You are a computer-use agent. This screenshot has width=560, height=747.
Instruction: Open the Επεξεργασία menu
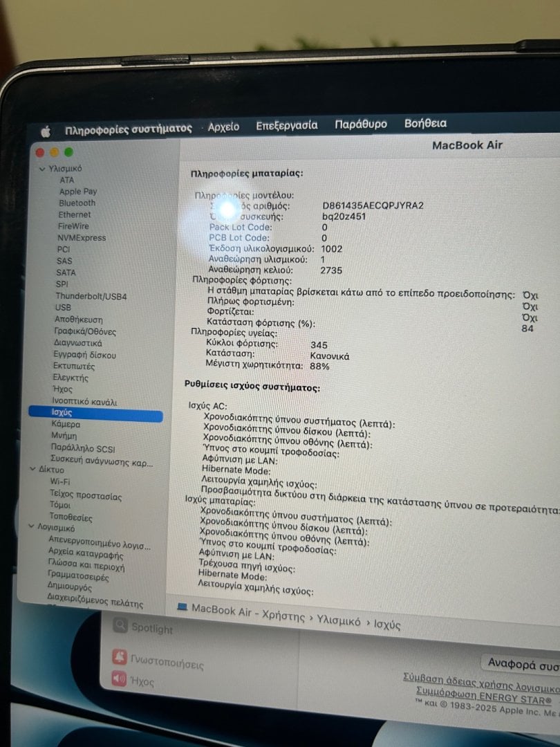287,125
